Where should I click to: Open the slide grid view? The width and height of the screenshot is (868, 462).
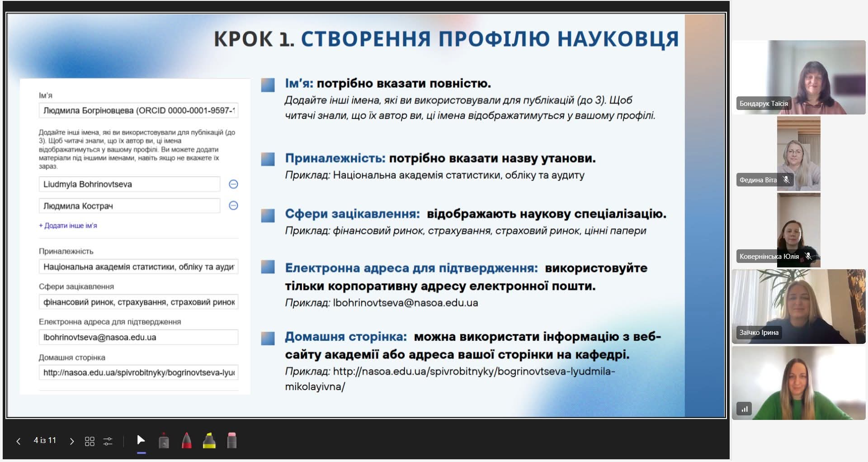click(x=90, y=441)
